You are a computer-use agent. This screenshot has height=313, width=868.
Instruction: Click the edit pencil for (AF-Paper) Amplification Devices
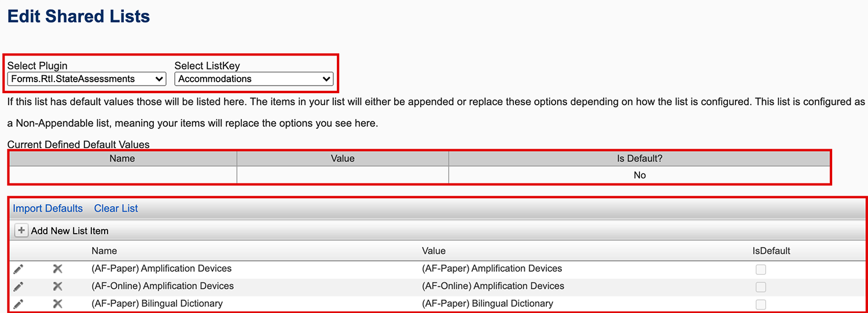[x=19, y=269]
